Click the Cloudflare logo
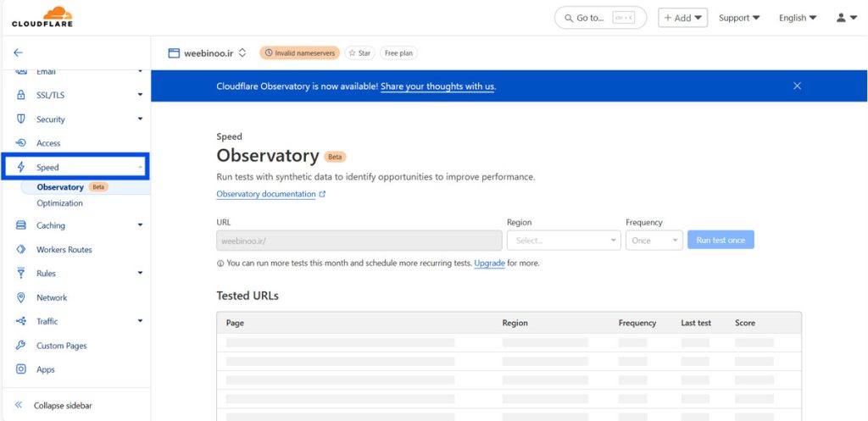This screenshot has height=421, width=868. (x=42, y=17)
